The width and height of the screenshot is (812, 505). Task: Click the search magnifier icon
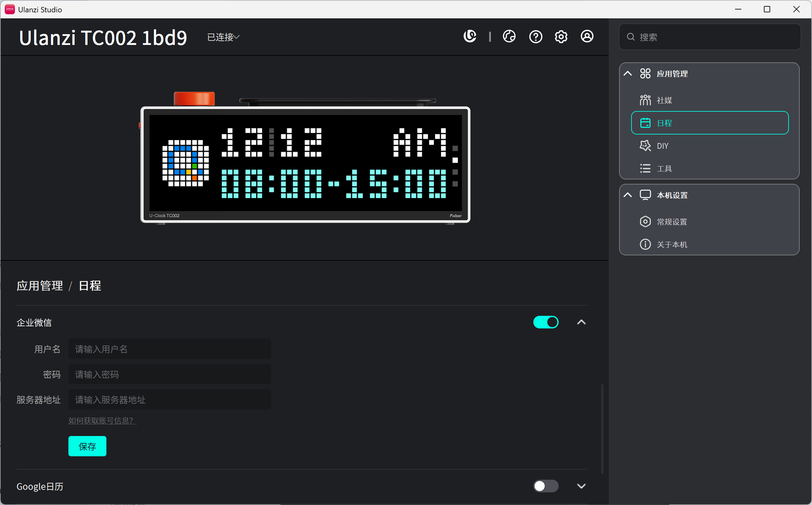click(x=631, y=37)
